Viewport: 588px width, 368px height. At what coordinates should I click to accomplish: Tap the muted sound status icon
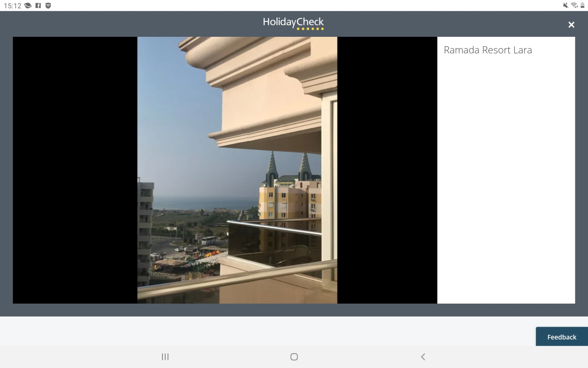565,5
